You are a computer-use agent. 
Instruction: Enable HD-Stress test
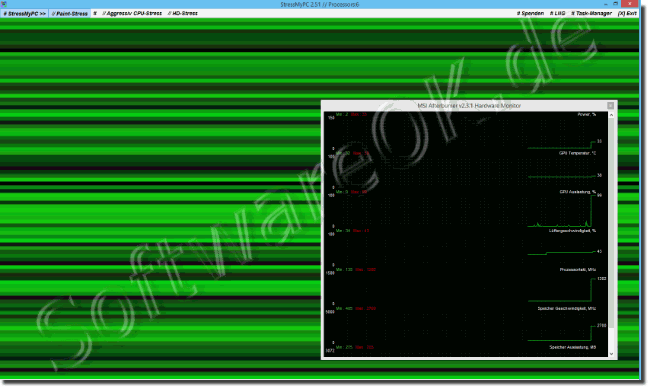coord(183,13)
